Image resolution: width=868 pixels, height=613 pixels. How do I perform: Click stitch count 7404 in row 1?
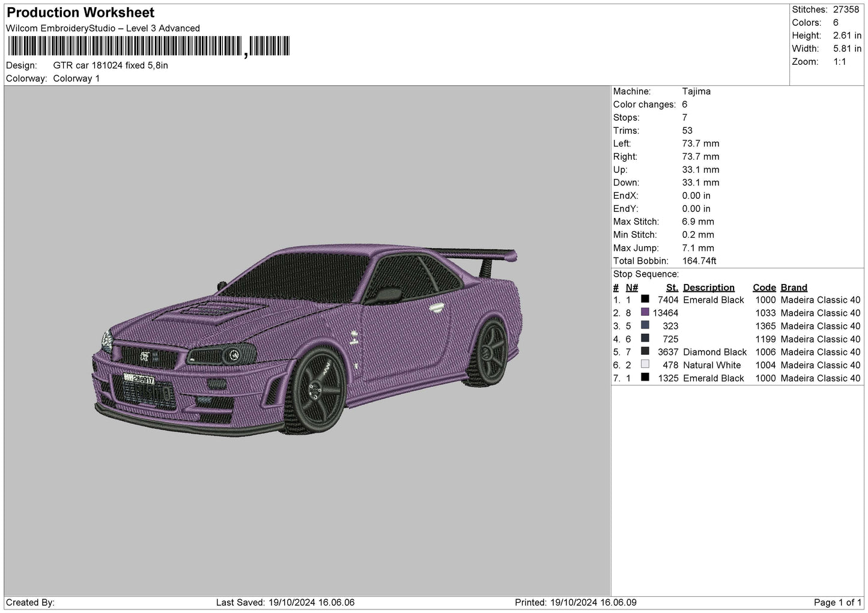(668, 300)
